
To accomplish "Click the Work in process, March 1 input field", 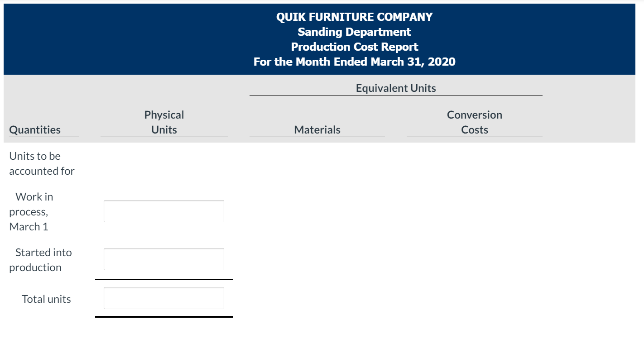I will pyautogui.click(x=163, y=211).
